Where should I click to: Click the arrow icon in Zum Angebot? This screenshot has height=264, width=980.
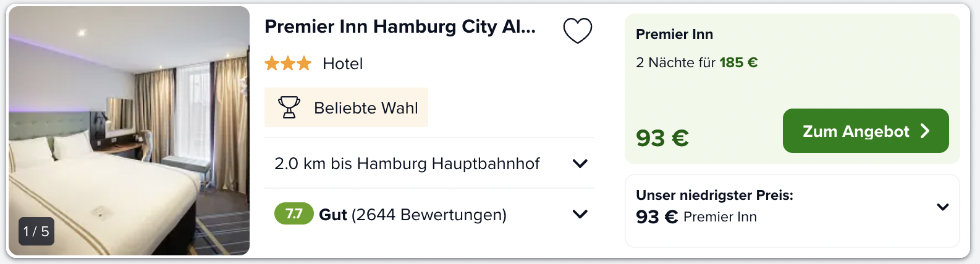tap(925, 131)
